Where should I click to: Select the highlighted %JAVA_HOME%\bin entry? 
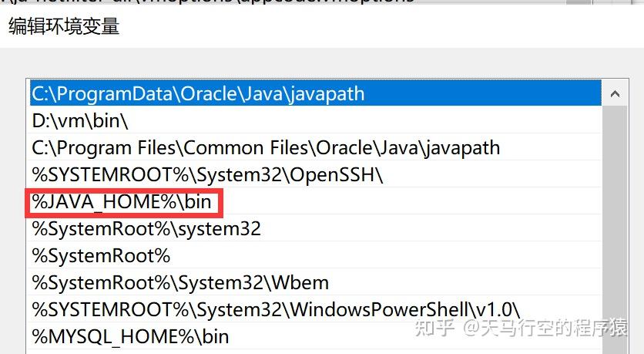(x=122, y=201)
